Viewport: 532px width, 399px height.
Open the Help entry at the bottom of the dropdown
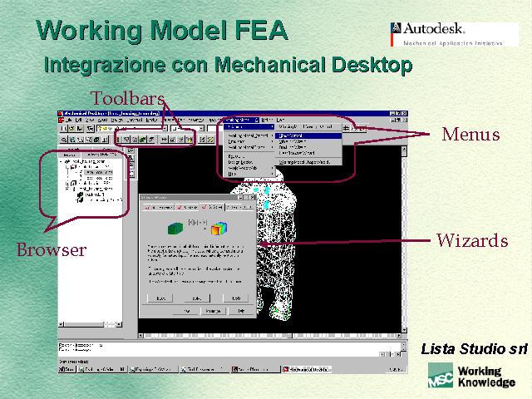click(249, 174)
